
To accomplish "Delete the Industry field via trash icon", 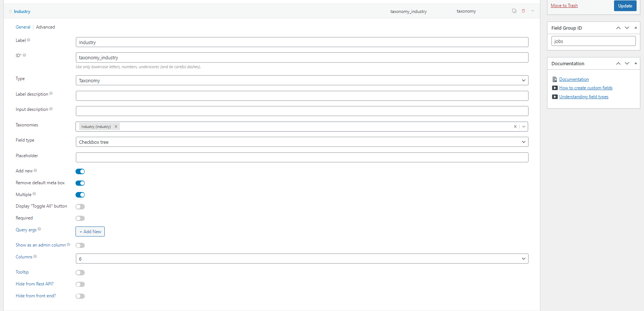I will click(523, 11).
